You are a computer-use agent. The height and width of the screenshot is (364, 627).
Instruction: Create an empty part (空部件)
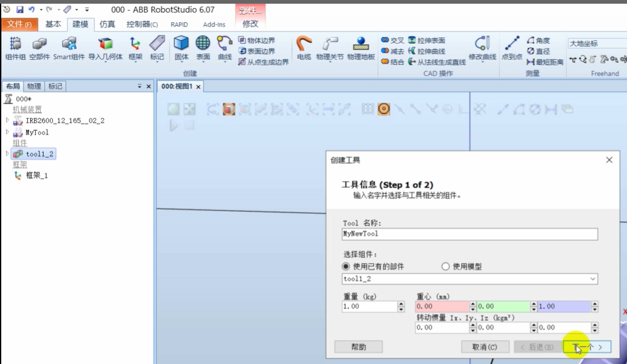(39, 48)
